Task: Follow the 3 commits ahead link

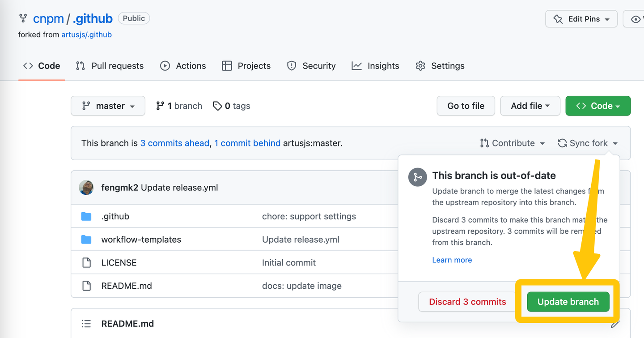Action: coord(175,143)
